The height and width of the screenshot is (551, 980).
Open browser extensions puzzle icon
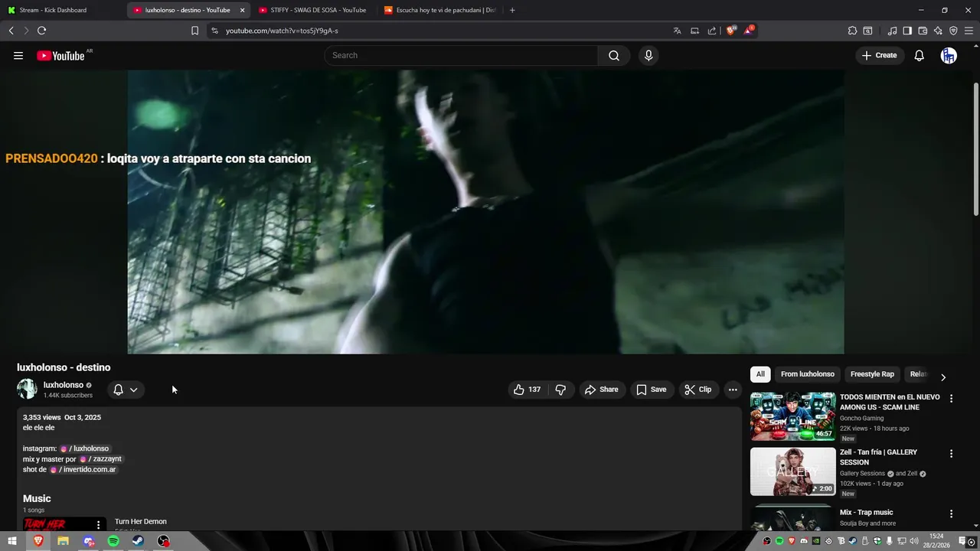click(852, 31)
